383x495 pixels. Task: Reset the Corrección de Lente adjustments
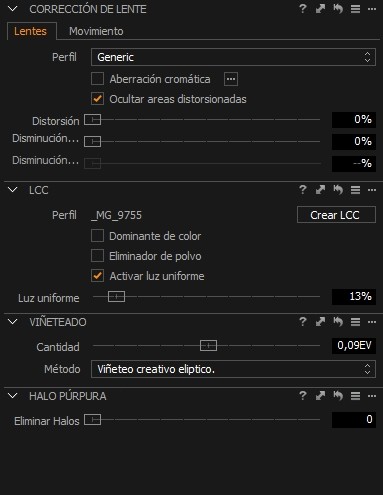[338, 9]
